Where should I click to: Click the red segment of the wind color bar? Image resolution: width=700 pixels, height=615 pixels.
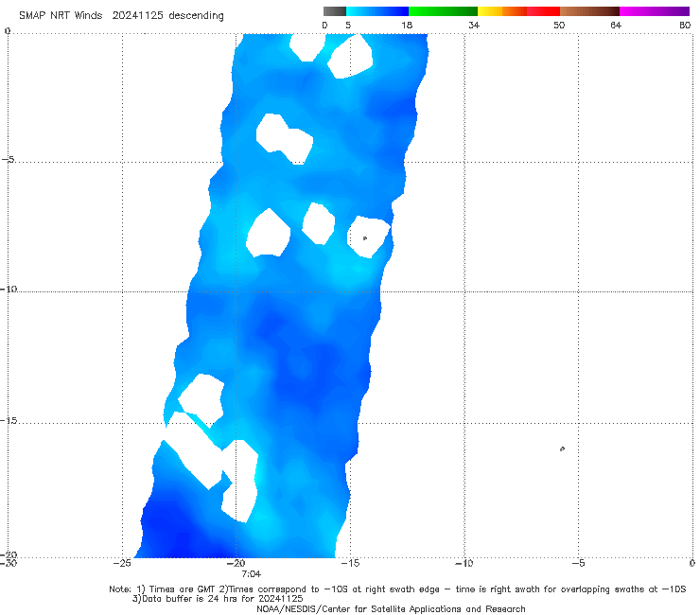point(543,11)
